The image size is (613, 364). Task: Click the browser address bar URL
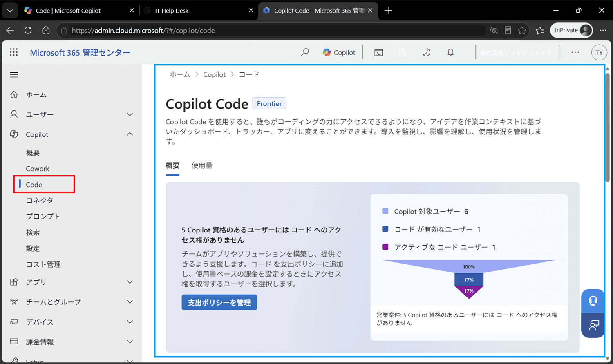click(x=143, y=30)
